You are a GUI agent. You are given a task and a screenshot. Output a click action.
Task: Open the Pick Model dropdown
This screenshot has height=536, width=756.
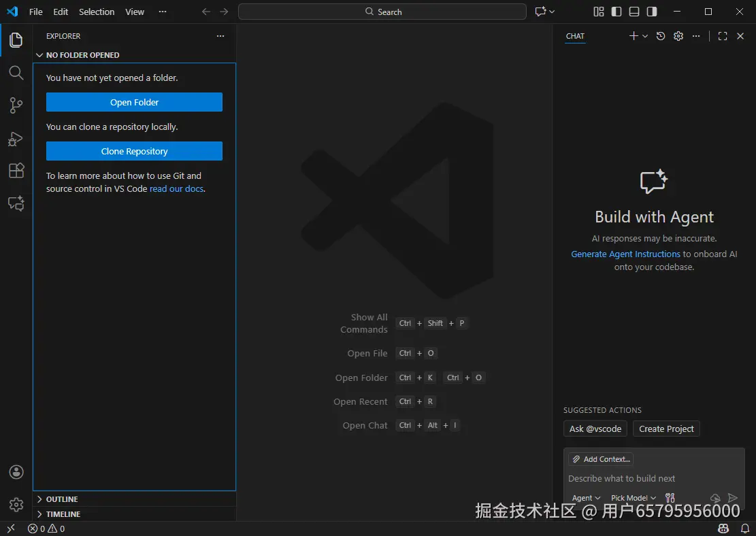pyautogui.click(x=634, y=498)
